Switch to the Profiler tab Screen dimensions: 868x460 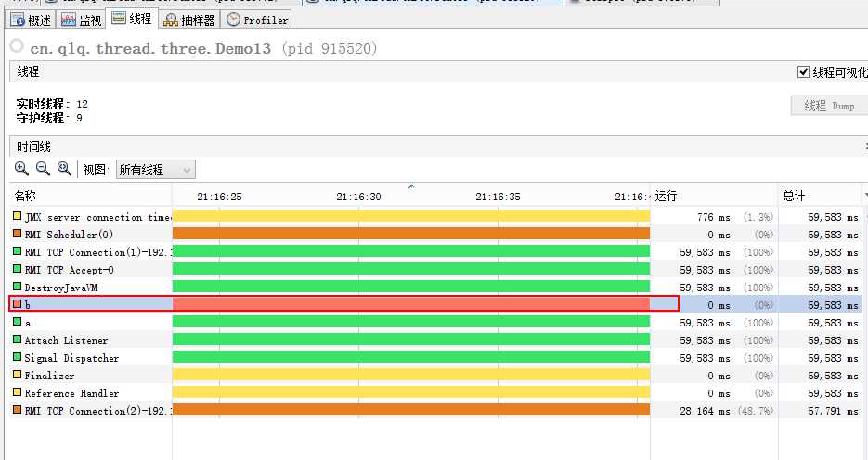[x=257, y=20]
